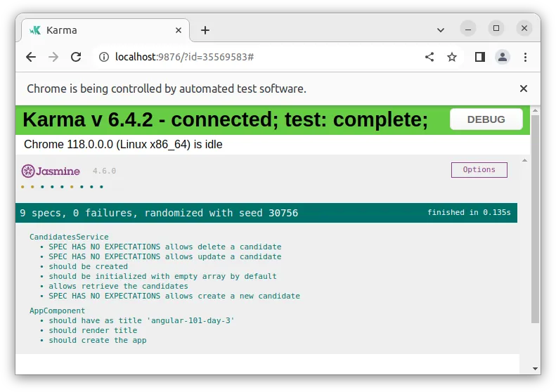Click the browser forward arrow
Viewport: 556px width, 392px height.
(53, 57)
